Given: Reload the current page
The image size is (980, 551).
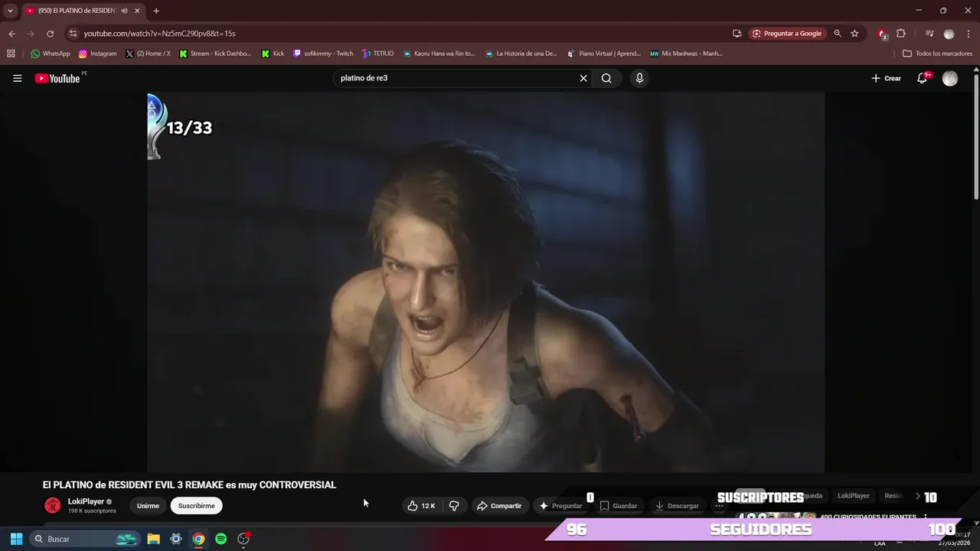Looking at the screenshot, I should point(50,34).
